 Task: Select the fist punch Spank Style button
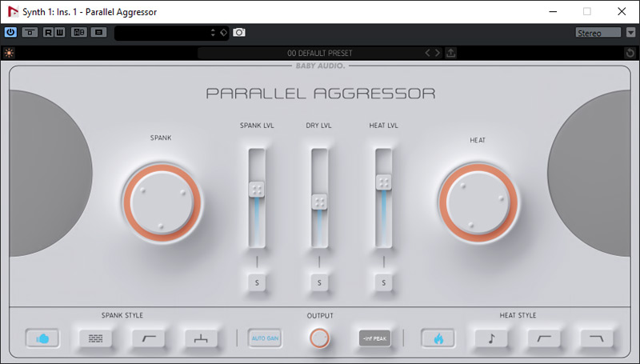tap(42, 338)
